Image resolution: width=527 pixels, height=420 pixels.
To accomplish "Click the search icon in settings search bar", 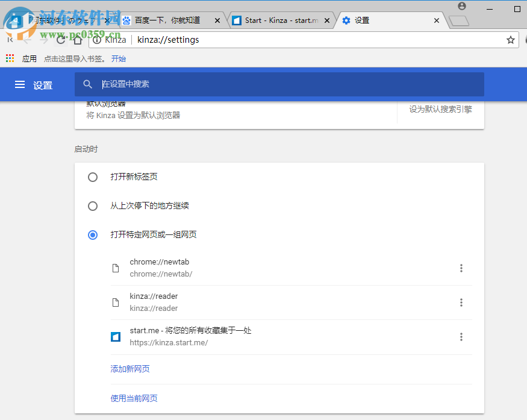I will point(88,84).
